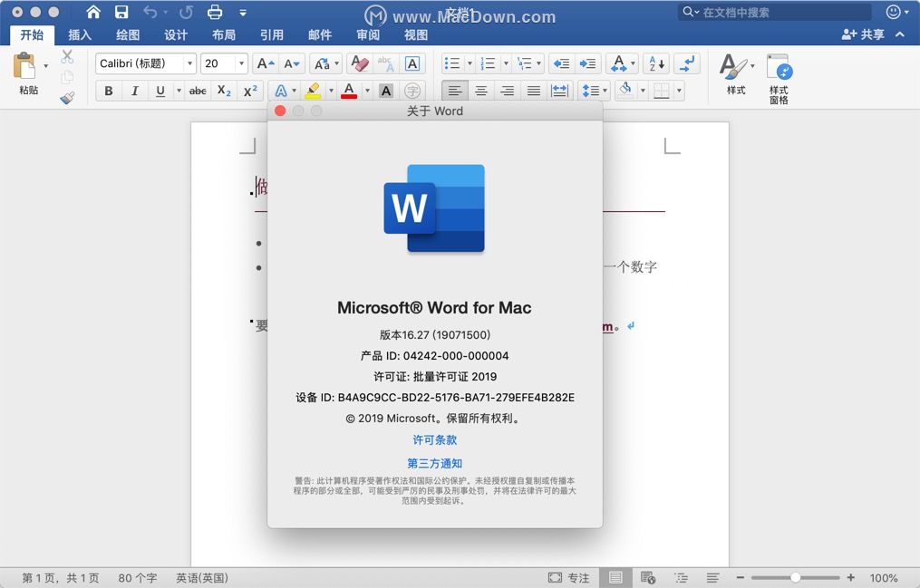The height and width of the screenshot is (588, 920).
Task: Click the Paste clipboard icon
Action: pos(24,65)
